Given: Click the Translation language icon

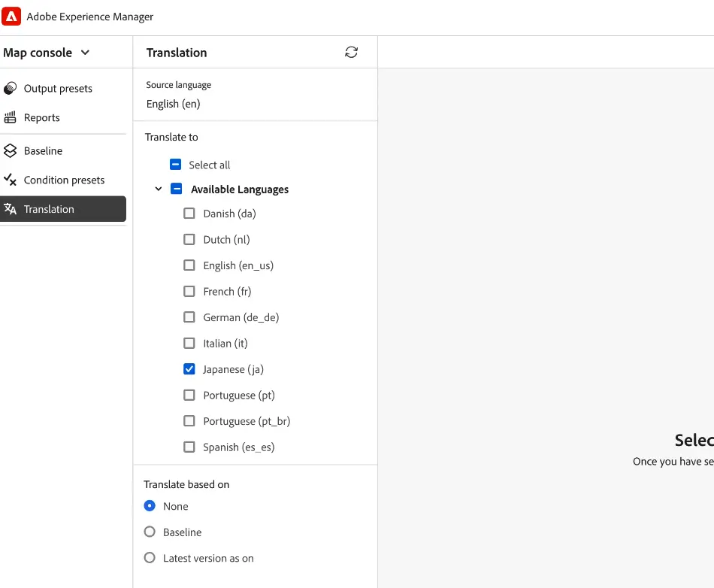Looking at the screenshot, I should (10, 209).
